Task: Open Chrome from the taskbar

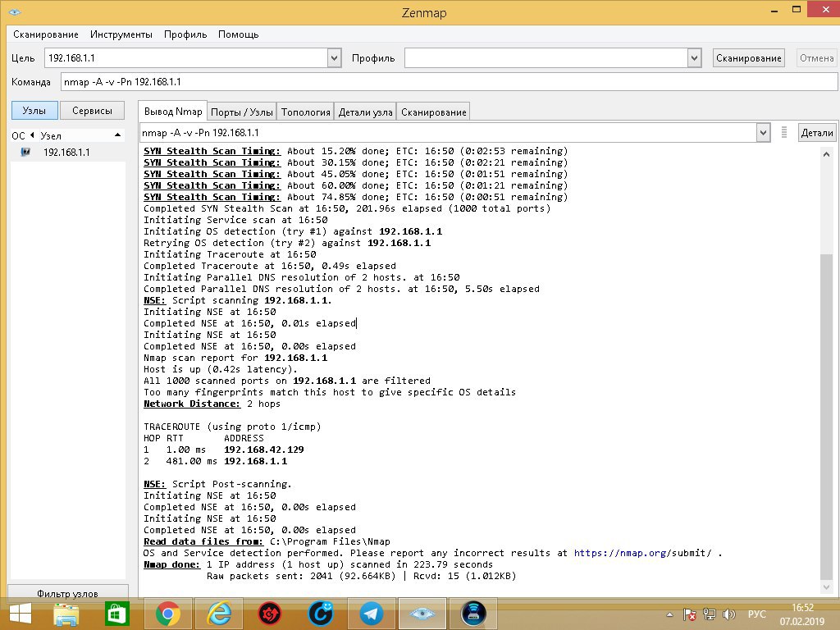Action: [167, 614]
